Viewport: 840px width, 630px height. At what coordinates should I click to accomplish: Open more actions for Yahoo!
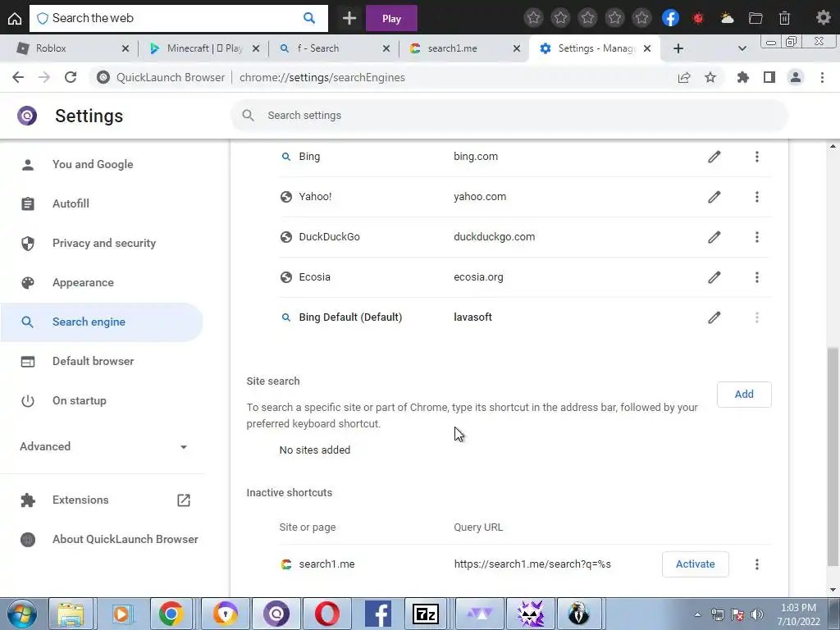point(757,197)
